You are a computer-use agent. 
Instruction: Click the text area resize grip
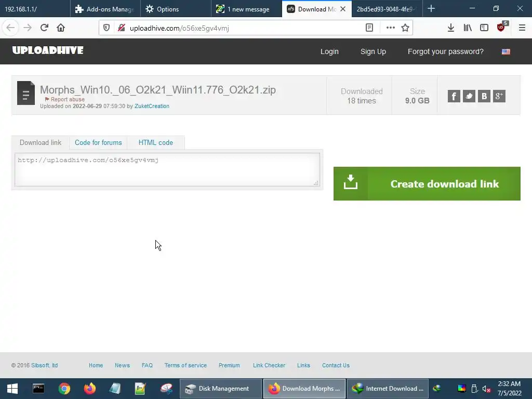[316, 183]
